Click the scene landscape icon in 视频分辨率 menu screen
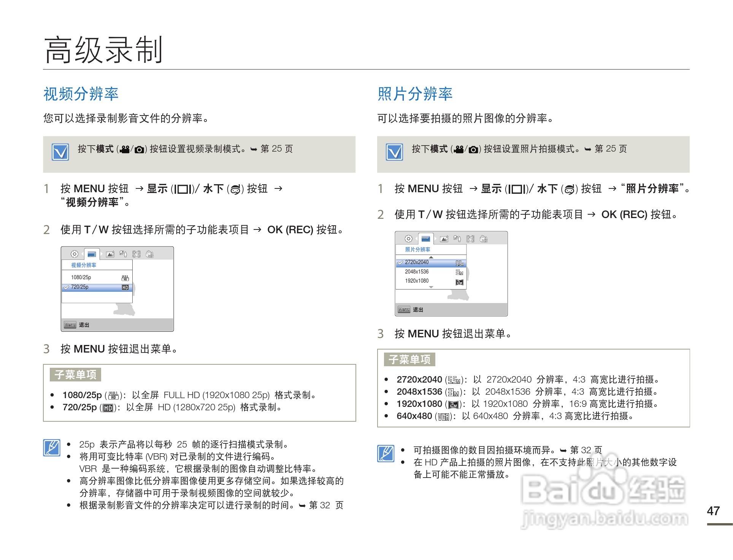733x560 pixels. [x=110, y=254]
